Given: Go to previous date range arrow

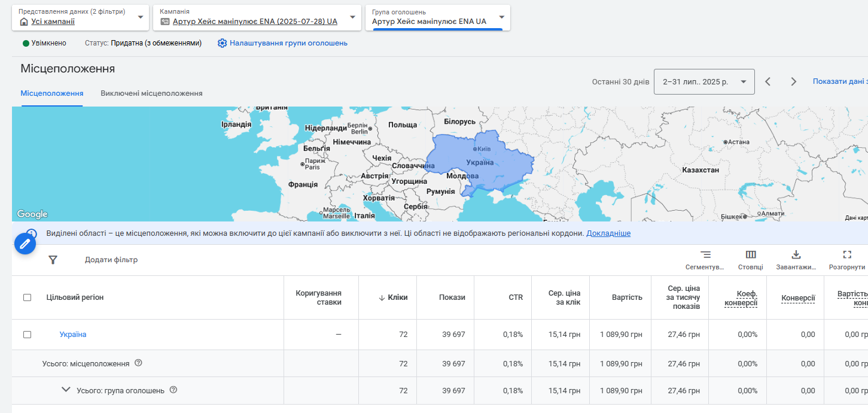Looking at the screenshot, I should click(x=768, y=81).
